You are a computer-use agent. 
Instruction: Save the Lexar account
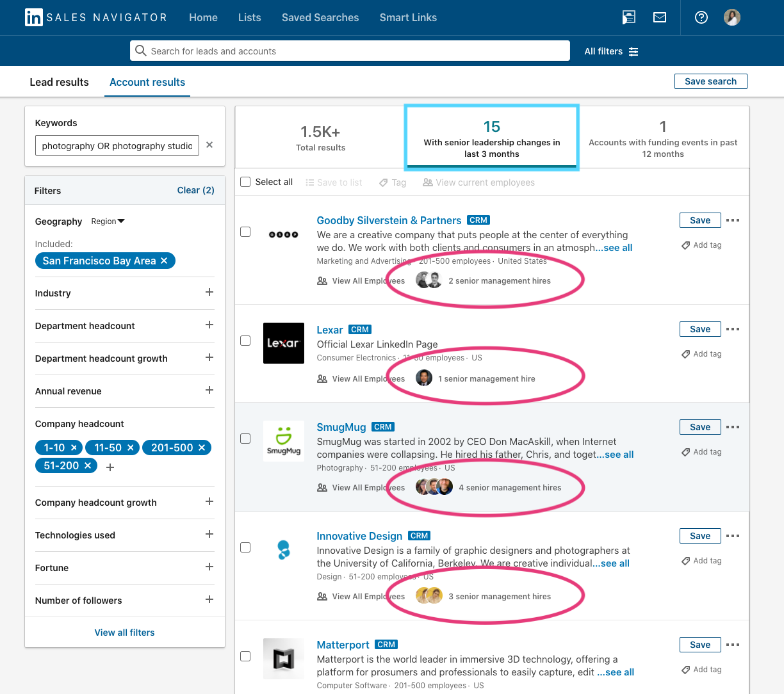[700, 329]
